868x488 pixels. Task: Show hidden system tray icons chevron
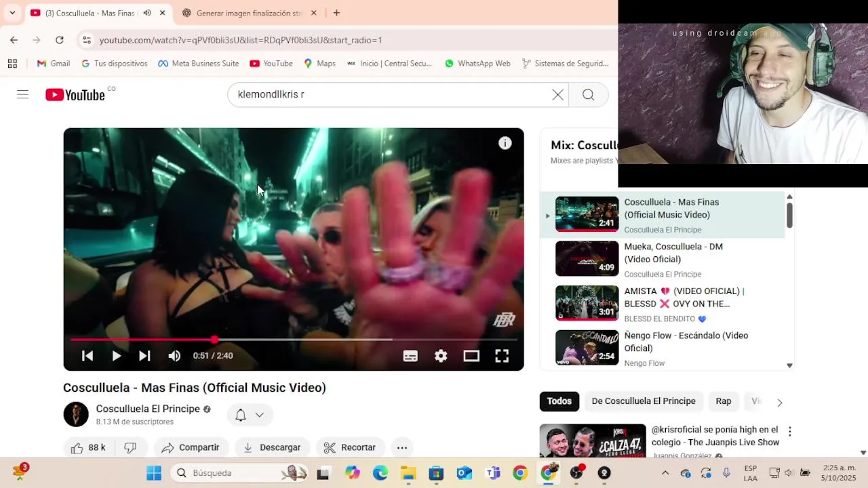tap(665, 473)
